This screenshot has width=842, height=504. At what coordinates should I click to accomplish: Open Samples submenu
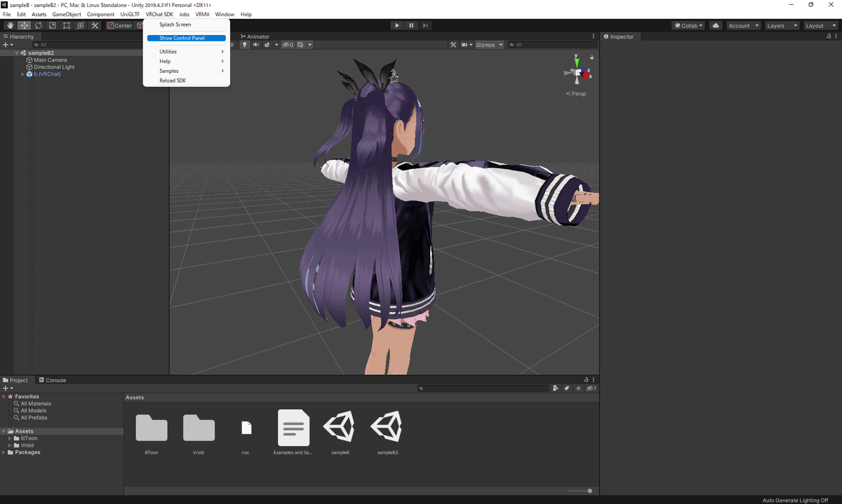[x=187, y=71]
